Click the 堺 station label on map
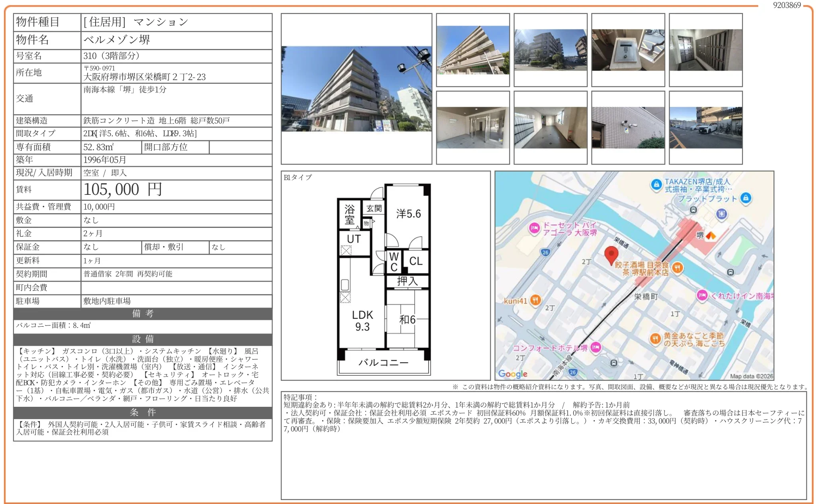The width and height of the screenshot is (819, 504). [700, 235]
